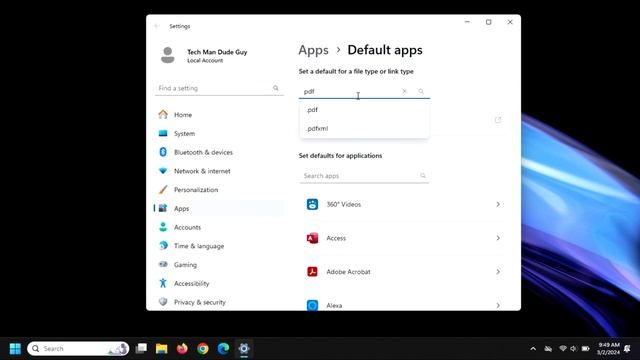
Task: Open Alexa default settings
Action: coord(403,304)
